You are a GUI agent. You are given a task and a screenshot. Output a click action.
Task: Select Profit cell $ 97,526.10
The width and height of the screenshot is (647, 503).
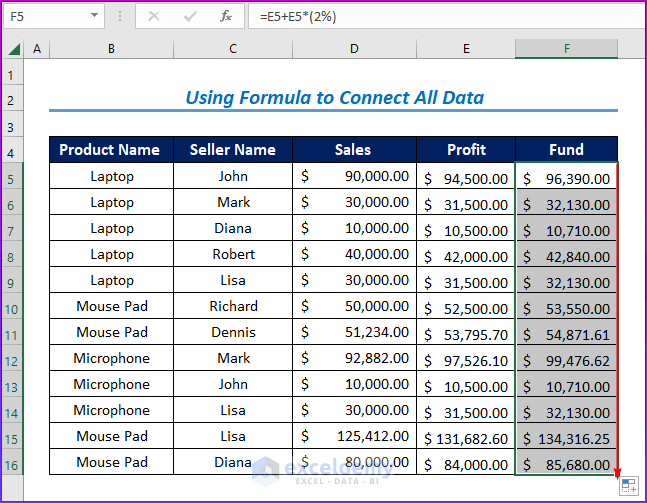(x=466, y=358)
